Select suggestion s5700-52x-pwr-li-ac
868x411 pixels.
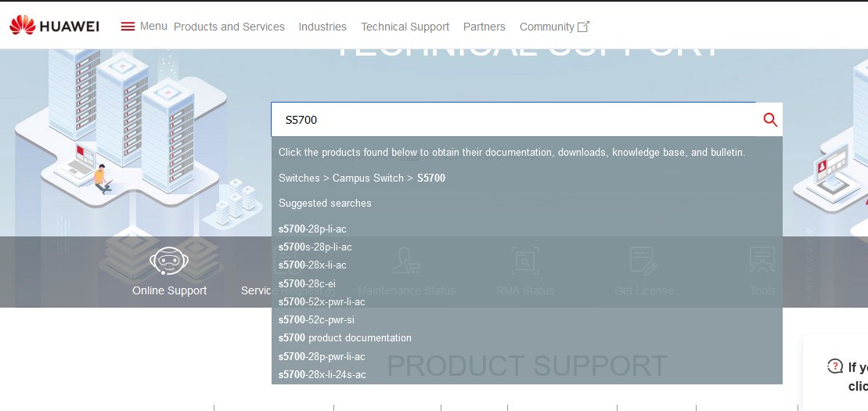click(322, 302)
